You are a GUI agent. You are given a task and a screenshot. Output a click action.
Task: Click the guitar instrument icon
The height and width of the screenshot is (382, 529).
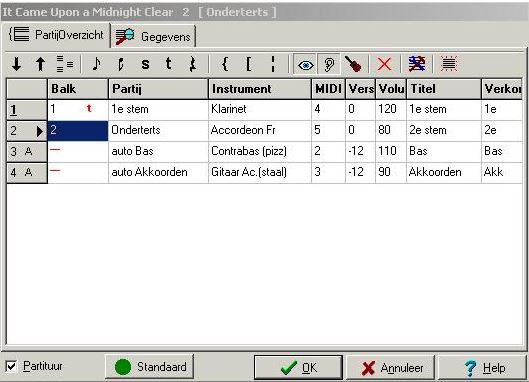coord(353,64)
